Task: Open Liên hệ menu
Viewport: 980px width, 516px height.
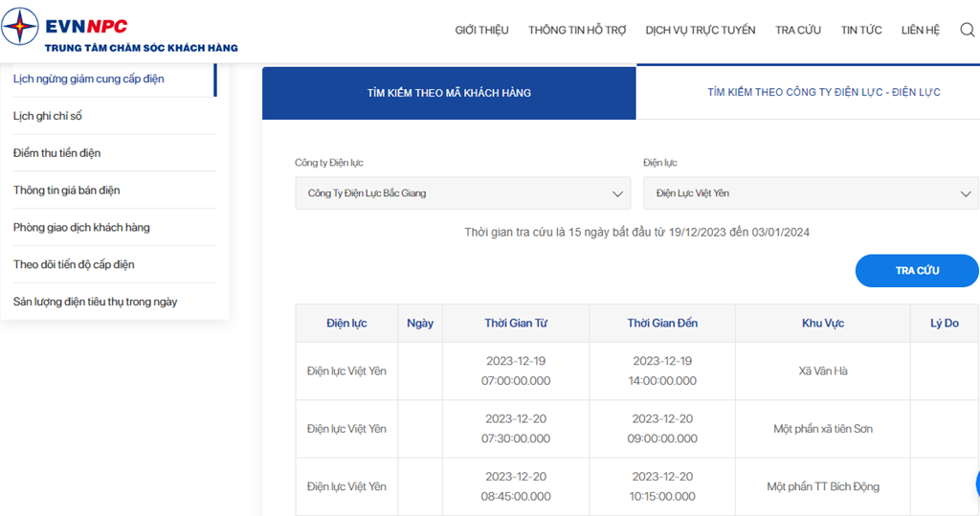Action: pos(920,30)
